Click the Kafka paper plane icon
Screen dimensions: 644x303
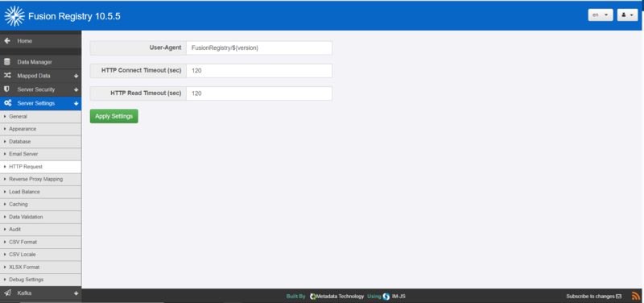(7, 293)
